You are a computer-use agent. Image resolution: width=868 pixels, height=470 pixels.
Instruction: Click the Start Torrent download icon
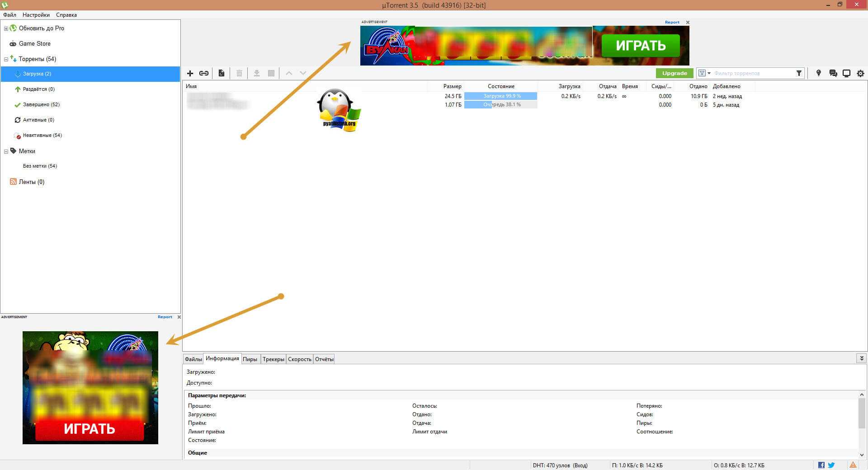[x=256, y=73]
